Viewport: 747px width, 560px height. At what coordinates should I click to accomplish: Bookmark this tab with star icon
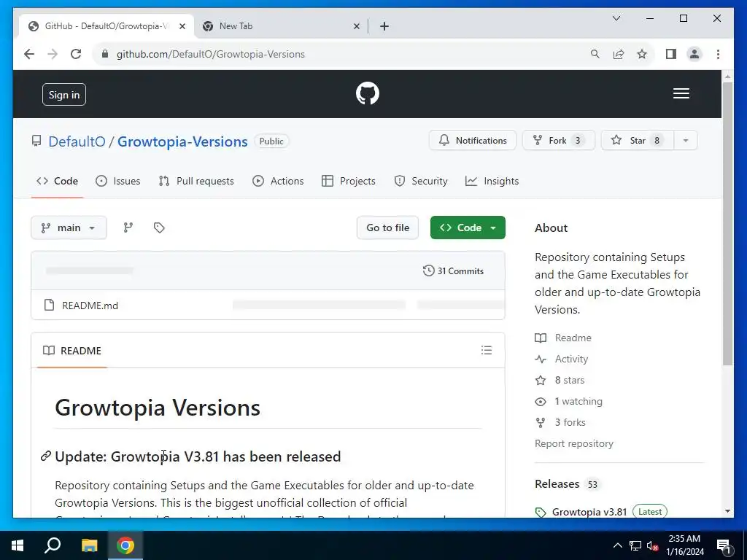coord(642,54)
